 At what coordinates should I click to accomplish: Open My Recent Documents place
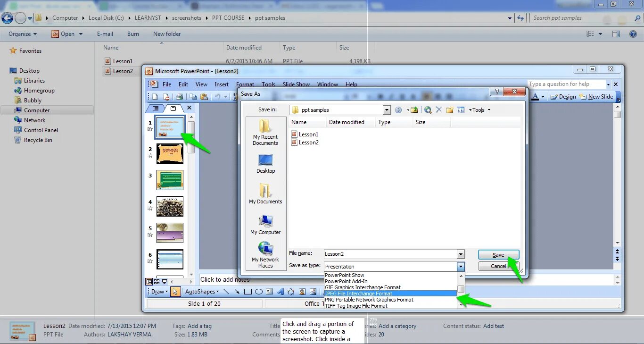pos(265,133)
